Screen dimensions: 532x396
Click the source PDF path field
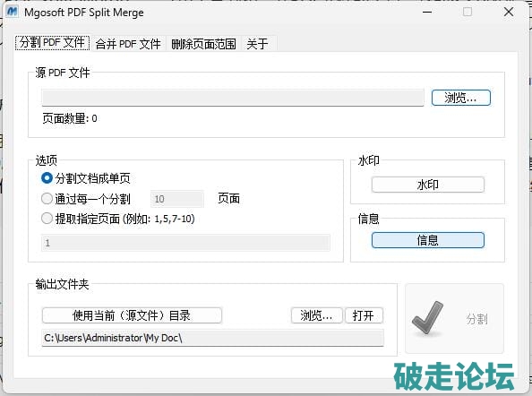tap(233, 98)
